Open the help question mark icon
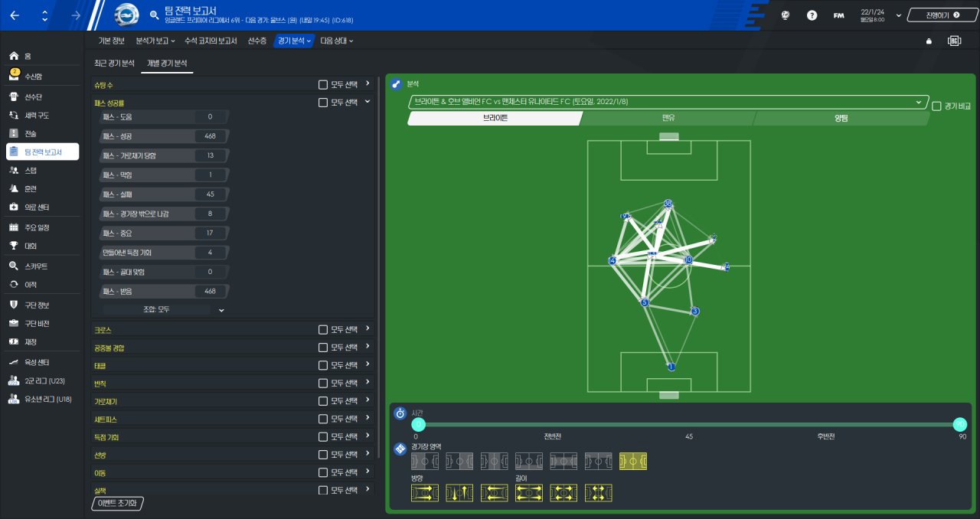This screenshot has width=980, height=519. [x=812, y=15]
